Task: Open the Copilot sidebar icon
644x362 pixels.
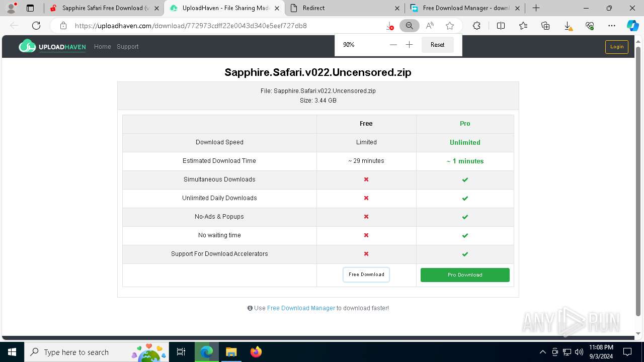Action: [x=632, y=26]
